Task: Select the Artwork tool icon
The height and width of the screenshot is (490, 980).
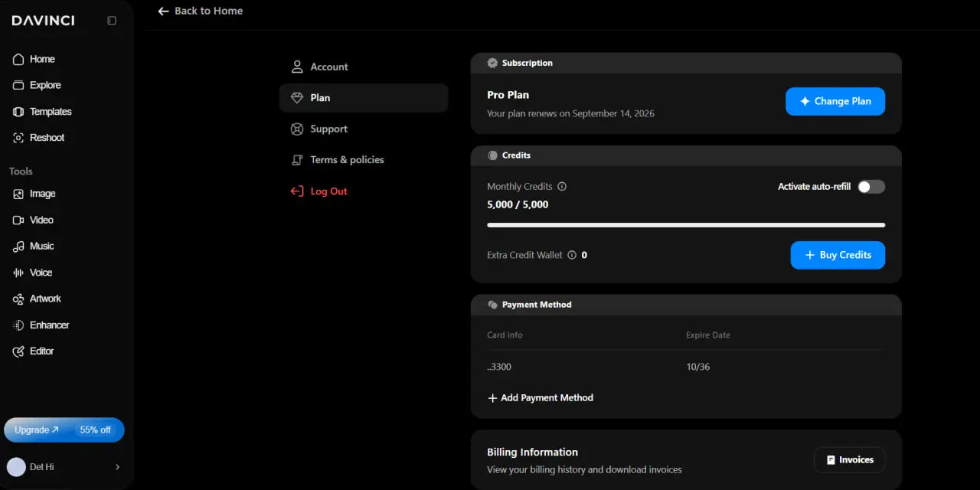Action: point(18,299)
